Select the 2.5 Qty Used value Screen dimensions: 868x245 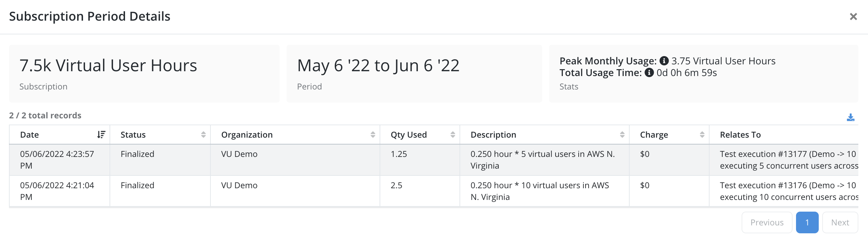pos(396,185)
